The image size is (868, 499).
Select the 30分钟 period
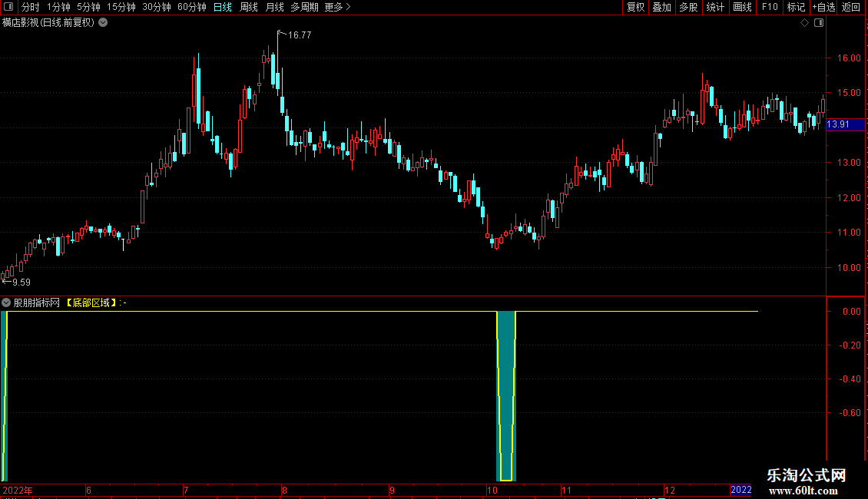[157, 7]
